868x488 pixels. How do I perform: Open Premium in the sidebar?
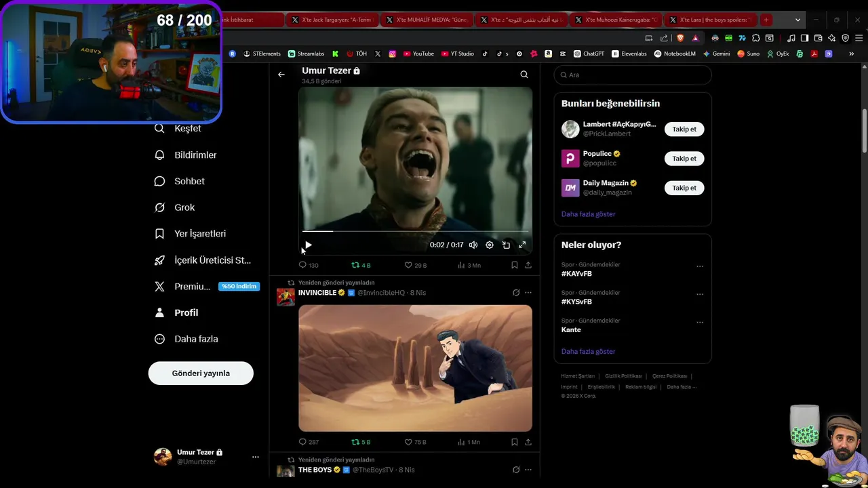[x=207, y=286]
